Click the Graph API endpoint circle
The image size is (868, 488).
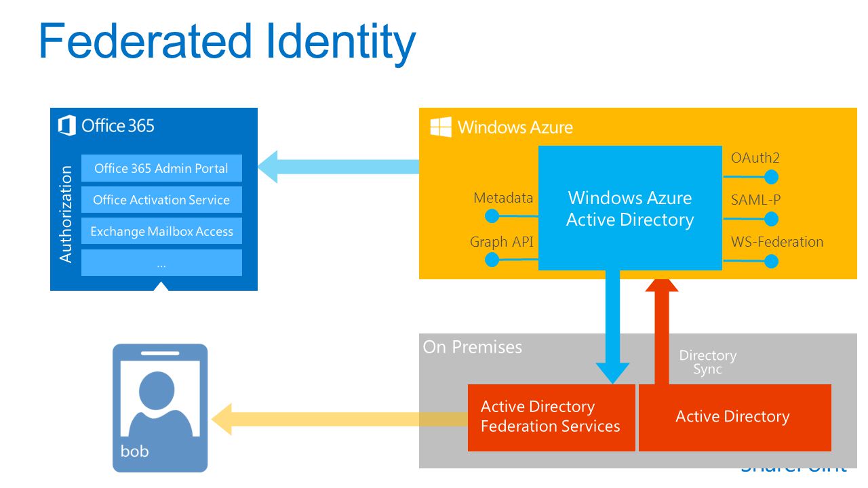492,260
